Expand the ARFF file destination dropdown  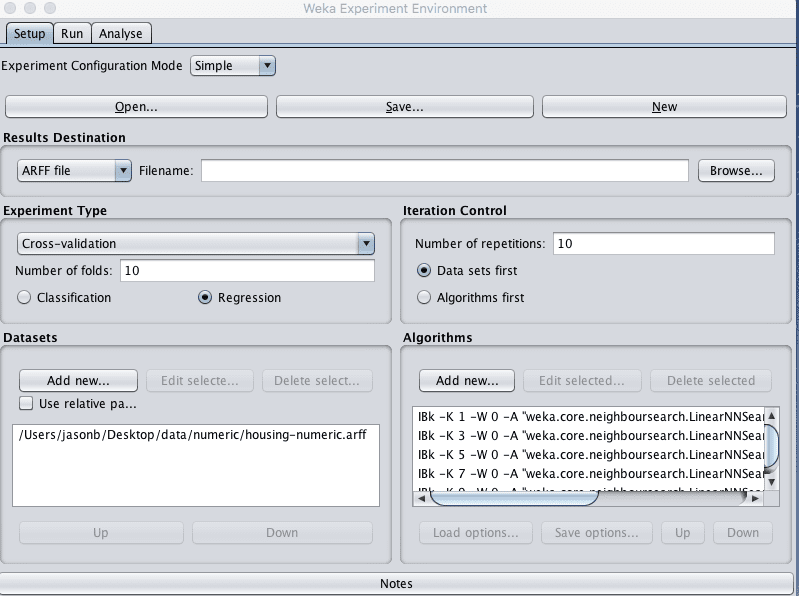click(74, 171)
